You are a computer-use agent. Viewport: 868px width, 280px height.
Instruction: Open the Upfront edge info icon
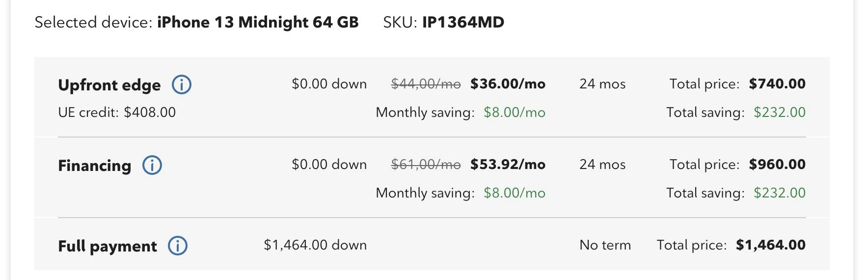click(x=181, y=84)
